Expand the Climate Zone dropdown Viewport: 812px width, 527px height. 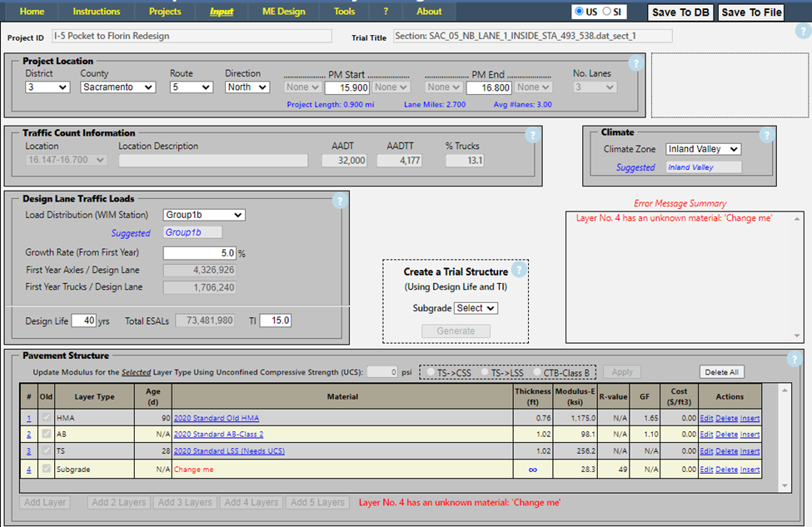click(703, 149)
